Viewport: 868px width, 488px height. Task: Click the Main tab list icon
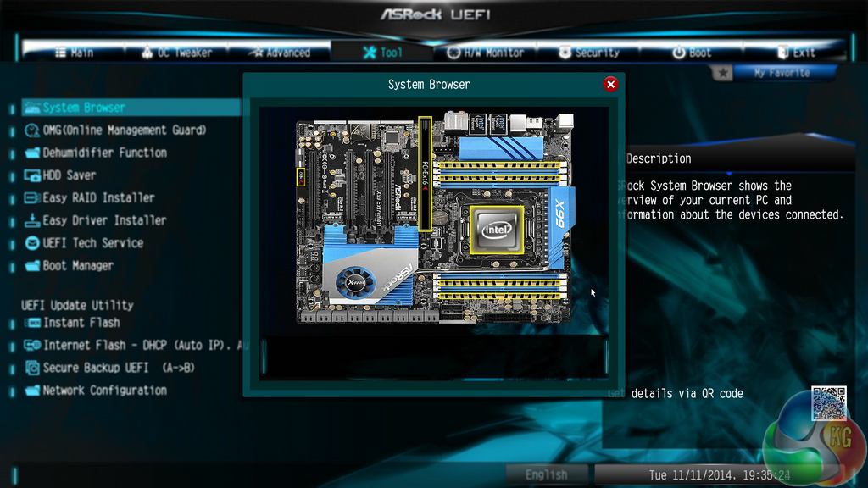tap(60, 53)
